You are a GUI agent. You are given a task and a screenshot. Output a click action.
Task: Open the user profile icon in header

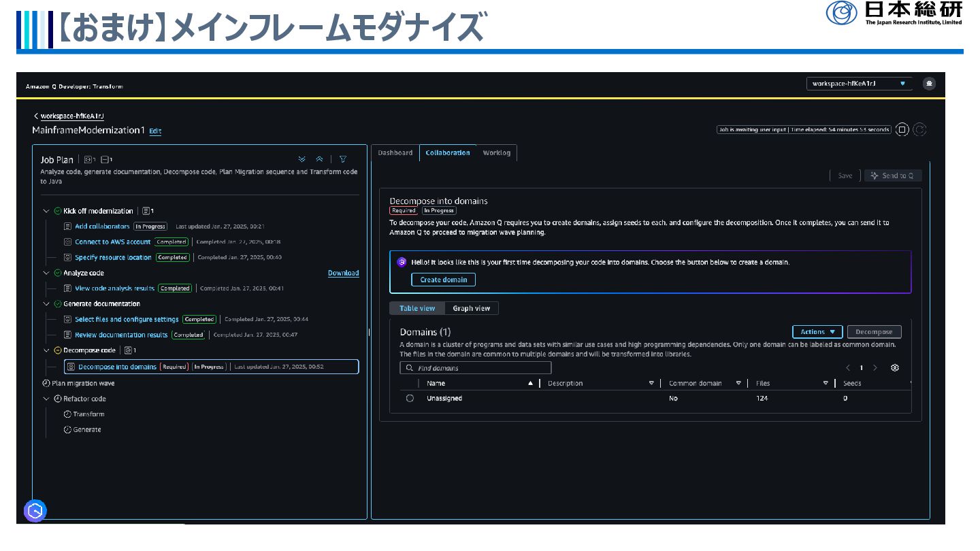click(x=929, y=84)
